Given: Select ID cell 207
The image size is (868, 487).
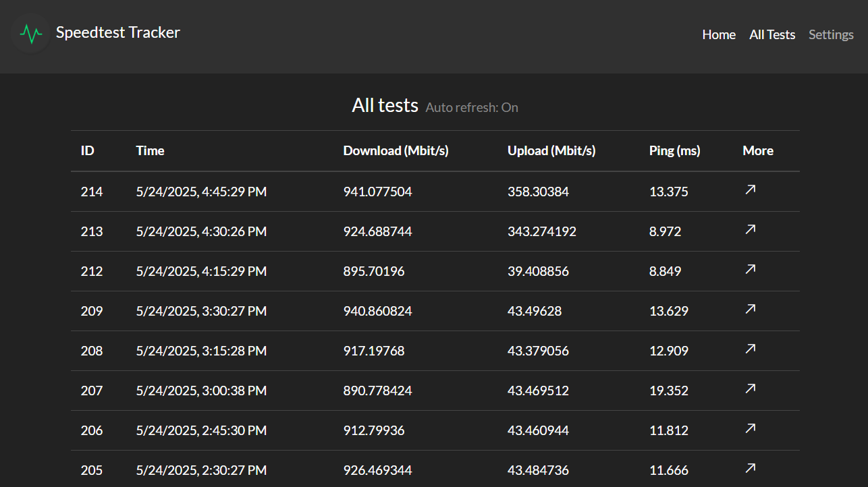Looking at the screenshot, I should point(92,391).
